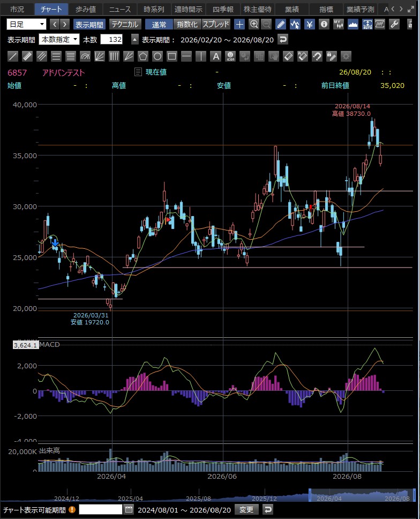Open the wrench settings icon
Screen dimensions: 420x519
[394, 24]
